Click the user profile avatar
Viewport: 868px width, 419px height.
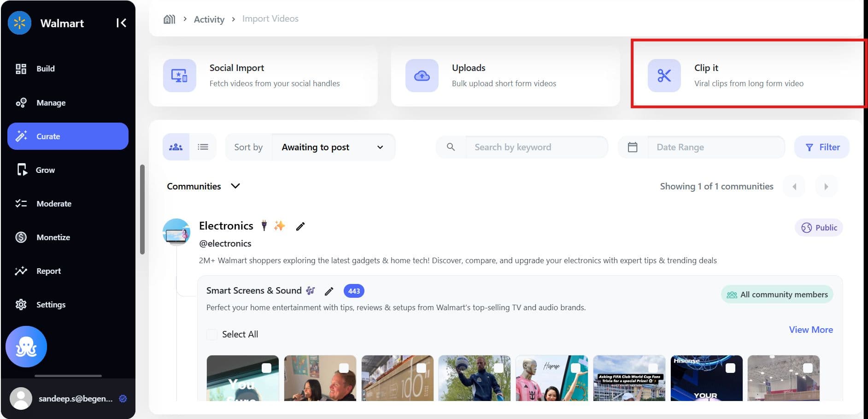tap(21, 399)
